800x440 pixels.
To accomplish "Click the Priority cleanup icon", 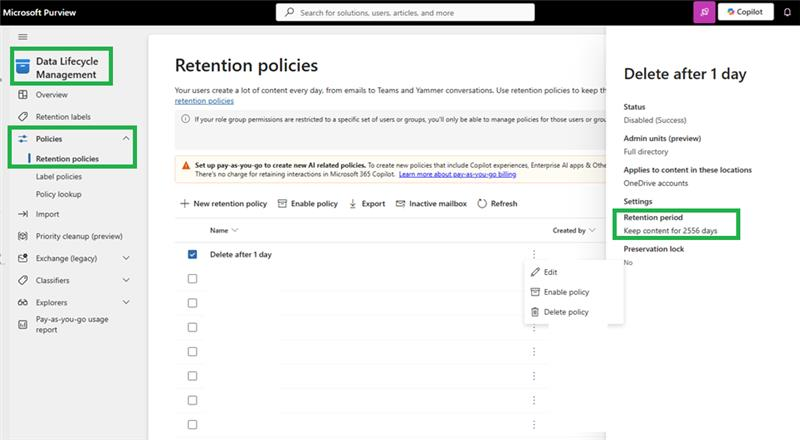I will 23,236.
